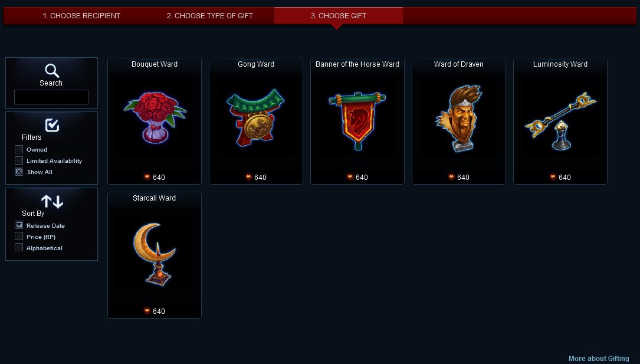Select the Starcall Ward crescent moon icon
The height and width of the screenshot is (364, 640).
coord(155,254)
